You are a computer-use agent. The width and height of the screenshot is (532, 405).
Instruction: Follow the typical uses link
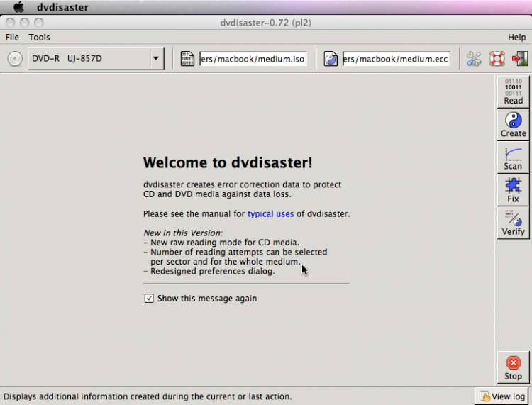(x=270, y=214)
